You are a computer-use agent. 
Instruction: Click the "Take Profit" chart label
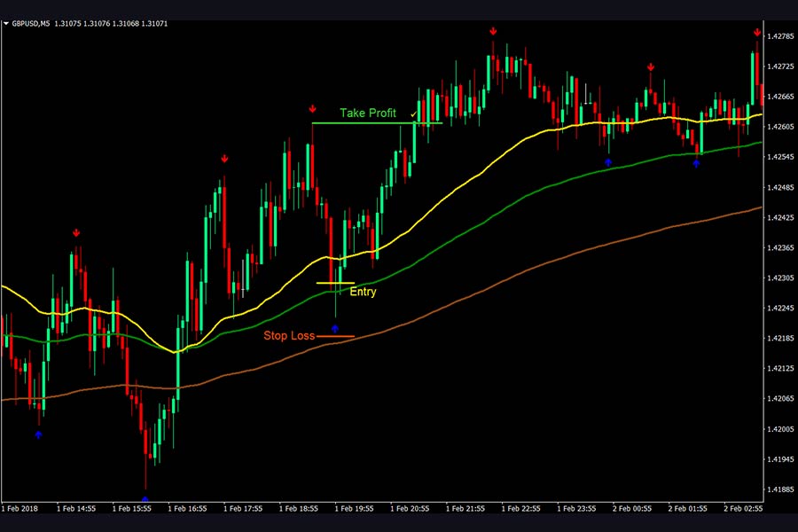pyautogui.click(x=368, y=113)
